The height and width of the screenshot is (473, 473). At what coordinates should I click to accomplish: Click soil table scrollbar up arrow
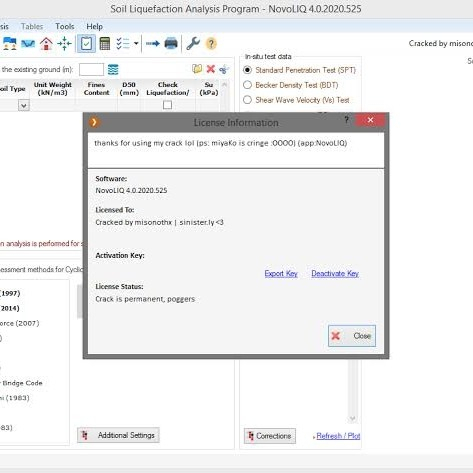224,85
